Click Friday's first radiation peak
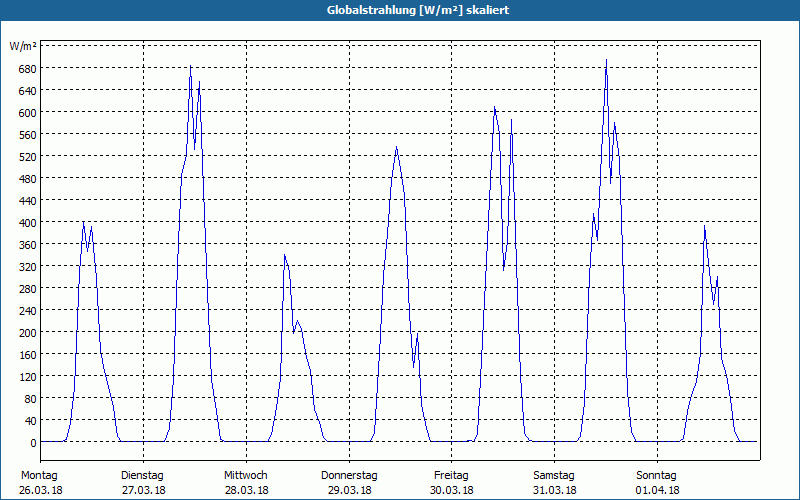800x500 pixels. click(x=494, y=107)
